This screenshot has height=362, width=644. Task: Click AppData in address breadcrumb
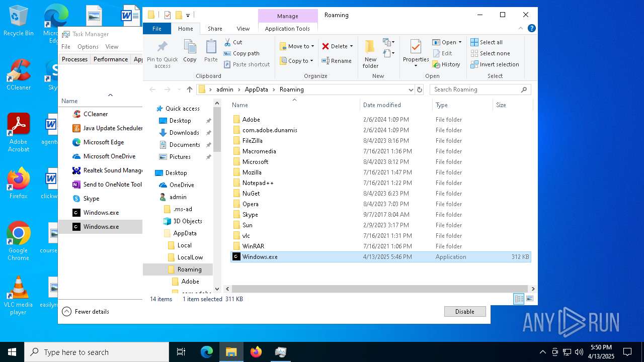(x=256, y=89)
